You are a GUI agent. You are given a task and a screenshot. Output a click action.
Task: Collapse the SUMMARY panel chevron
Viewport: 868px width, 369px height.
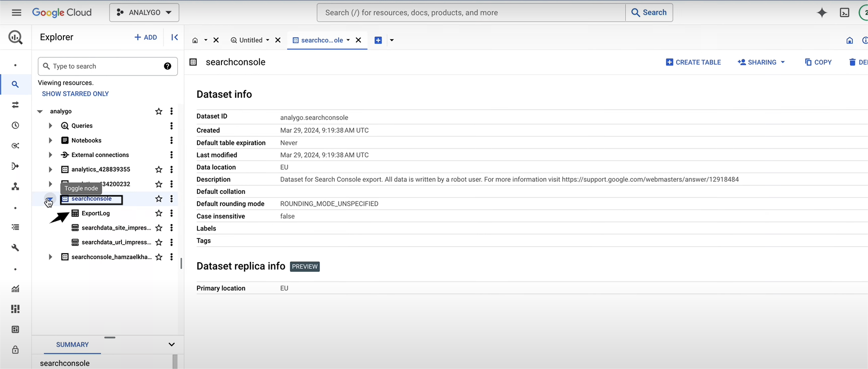[172, 345]
